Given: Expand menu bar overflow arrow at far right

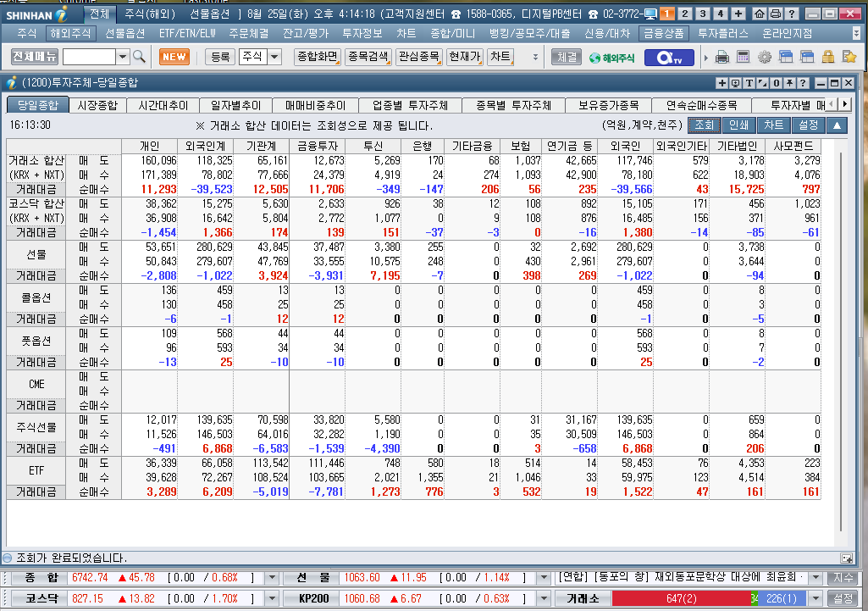Looking at the screenshot, I should (857, 34).
